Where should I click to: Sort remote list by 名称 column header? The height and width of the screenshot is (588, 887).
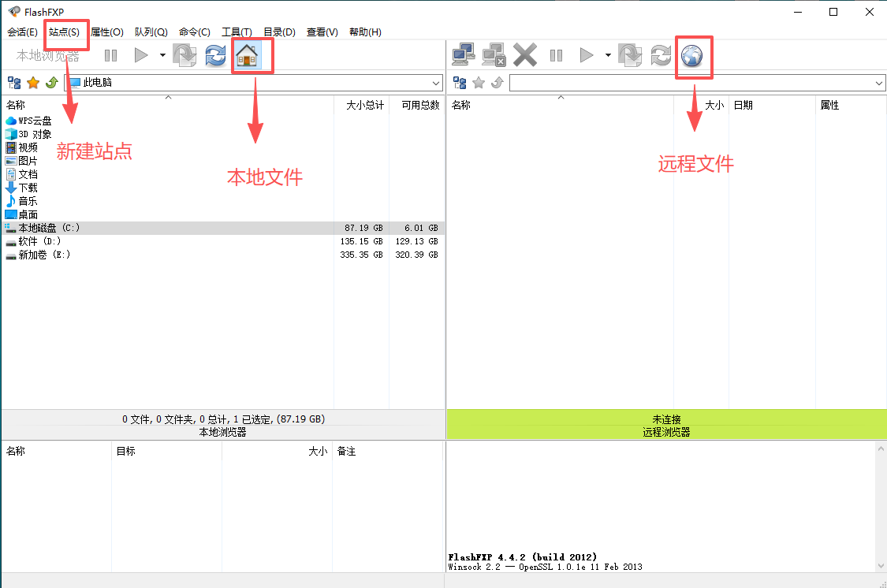(x=561, y=105)
